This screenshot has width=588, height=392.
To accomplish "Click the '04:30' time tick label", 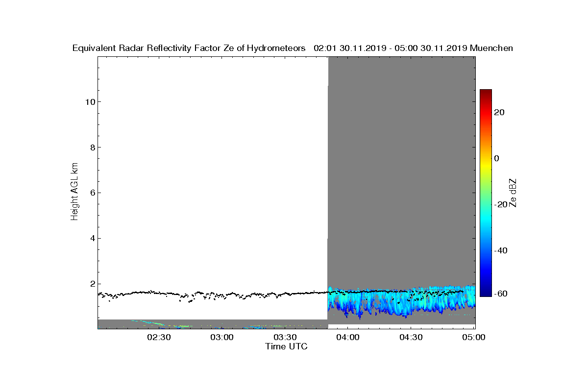I will click(x=411, y=338).
